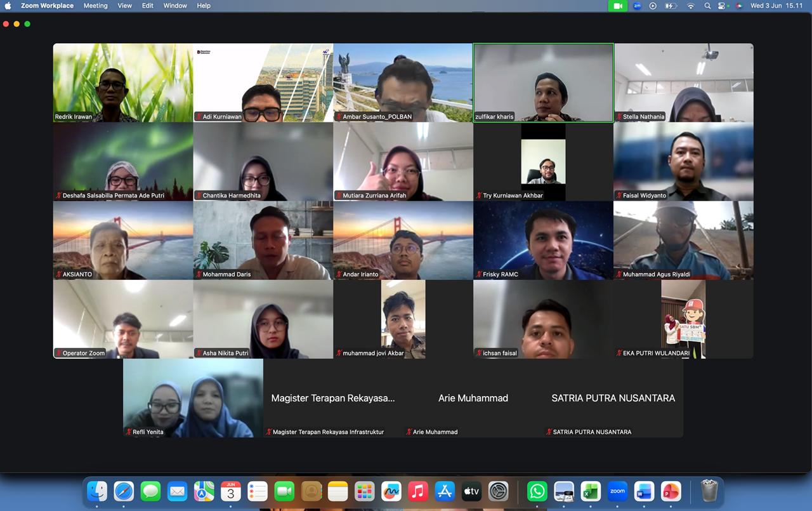Viewport: 812px width, 511px height.
Task: Open Notes app in the dock
Action: coord(338,491)
